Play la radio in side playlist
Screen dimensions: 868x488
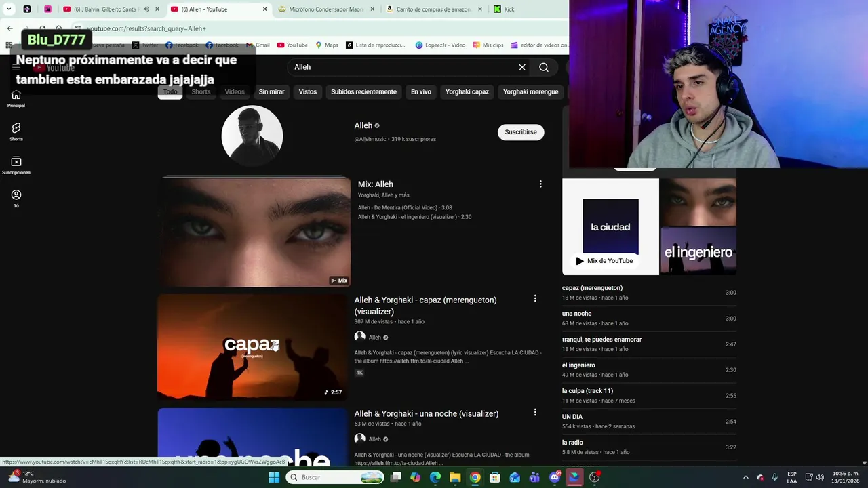649,447
